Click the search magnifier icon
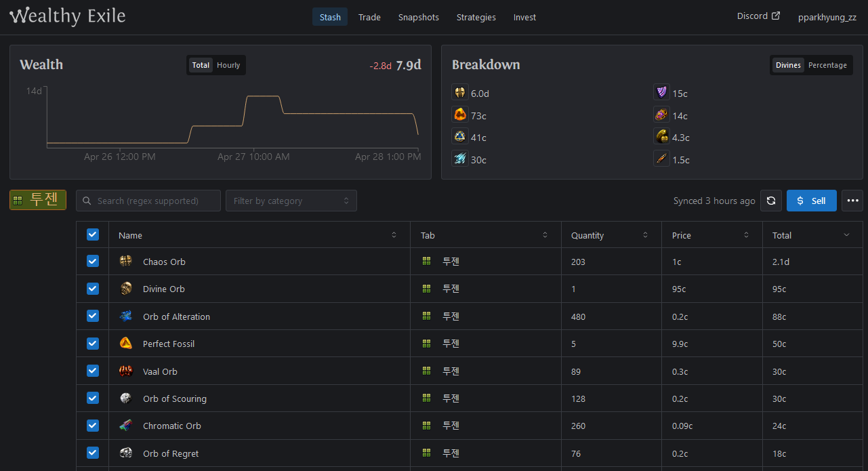The height and width of the screenshot is (471, 868). click(x=87, y=201)
